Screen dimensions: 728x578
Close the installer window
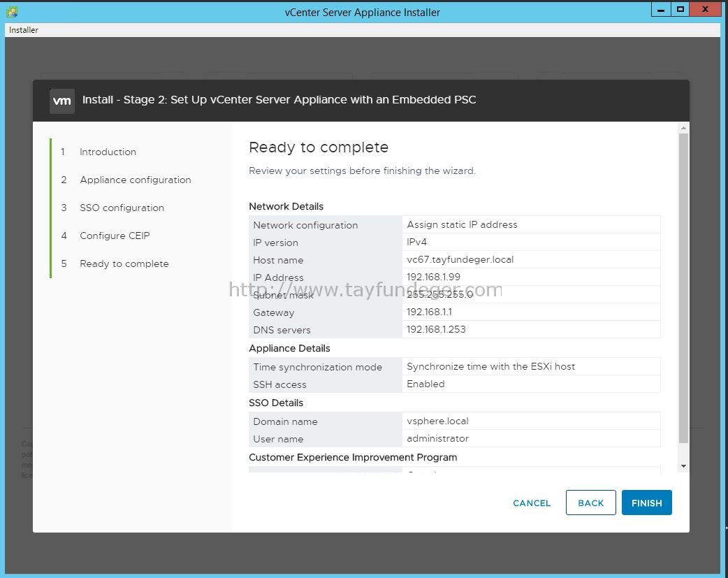click(x=705, y=9)
